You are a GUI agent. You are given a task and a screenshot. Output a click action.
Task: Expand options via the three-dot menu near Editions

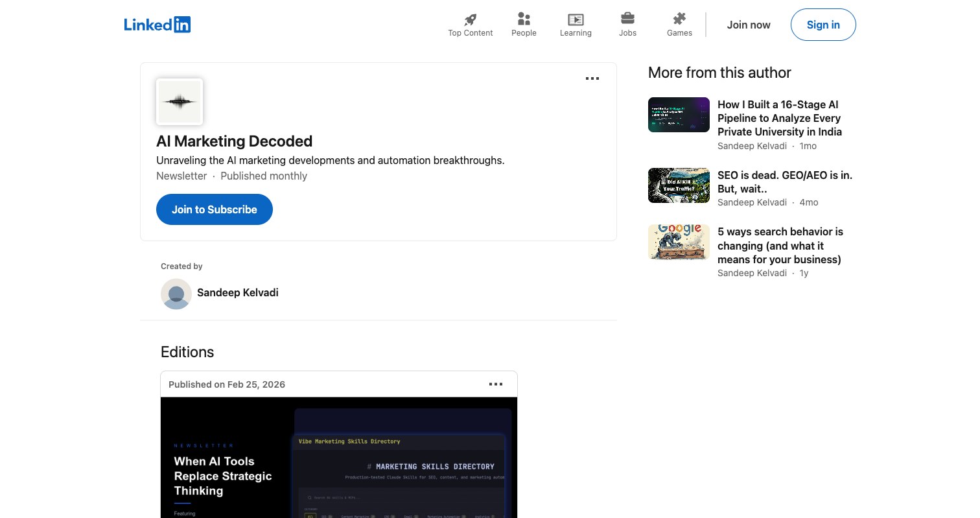click(x=496, y=384)
